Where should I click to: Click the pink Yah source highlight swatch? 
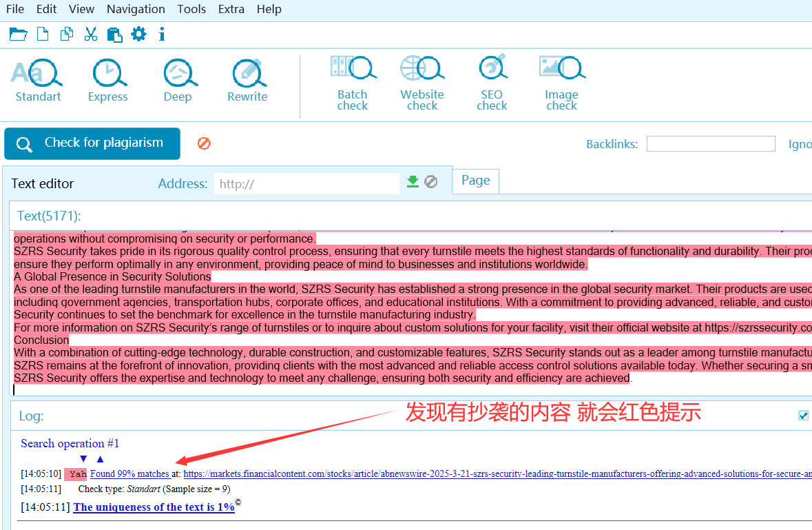(x=76, y=474)
